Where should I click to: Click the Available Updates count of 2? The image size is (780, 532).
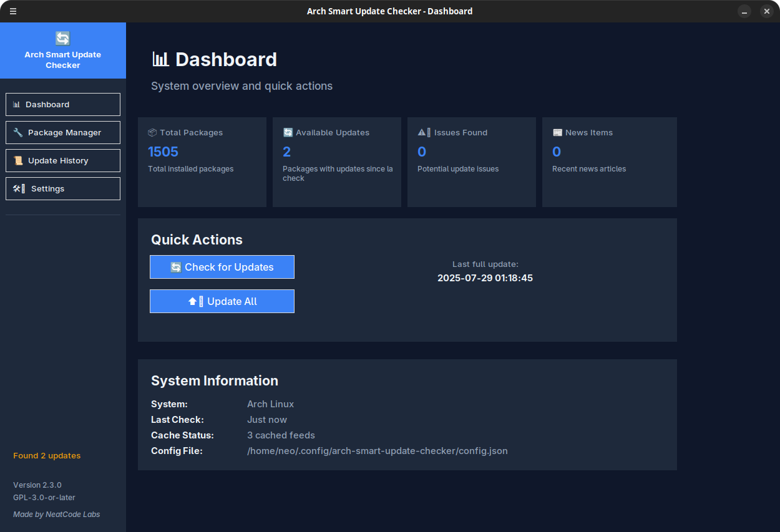click(x=287, y=152)
